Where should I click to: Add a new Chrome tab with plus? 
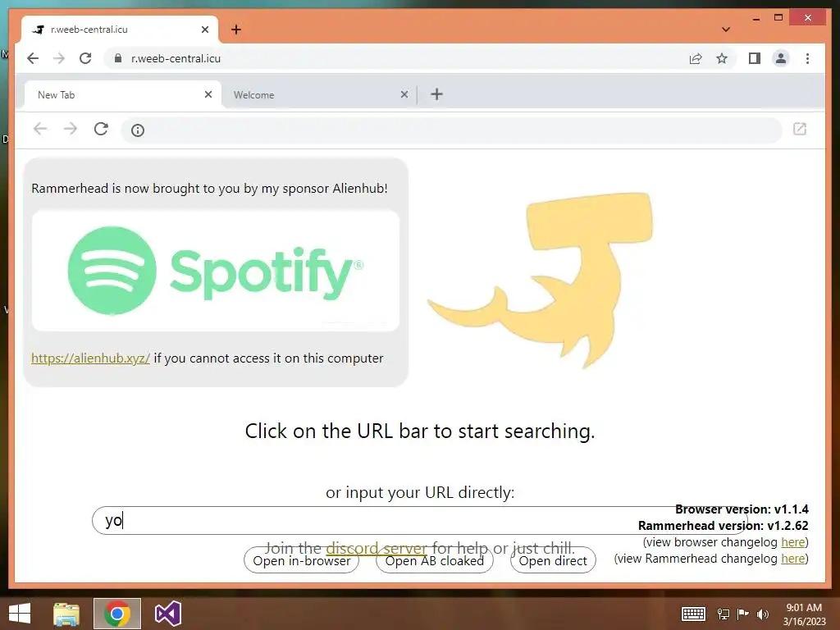pos(236,30)
